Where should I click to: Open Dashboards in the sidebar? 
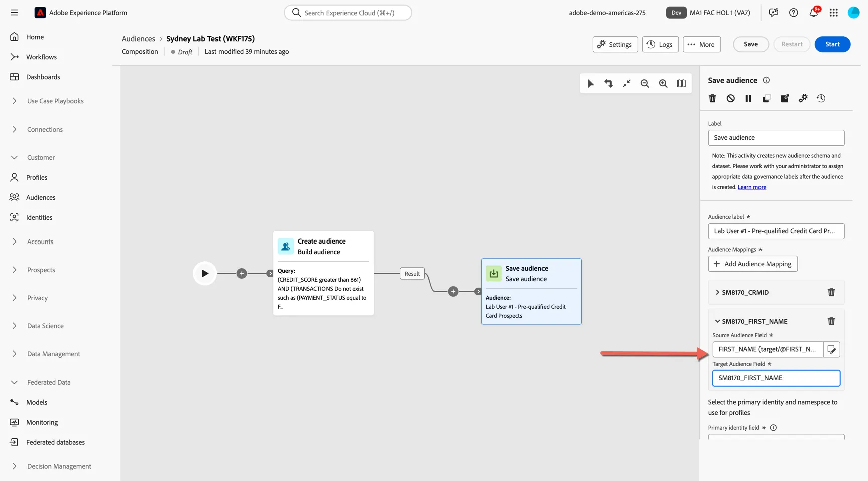tap(43, 77)
